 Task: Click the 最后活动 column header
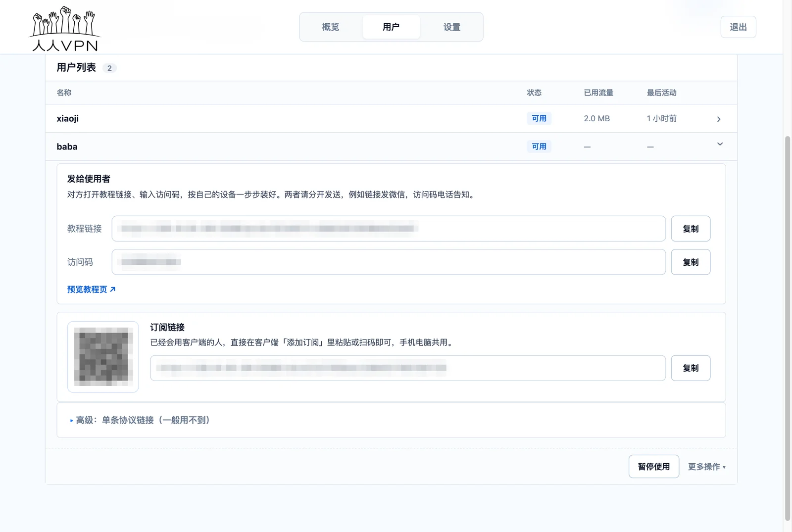point(661,93)
